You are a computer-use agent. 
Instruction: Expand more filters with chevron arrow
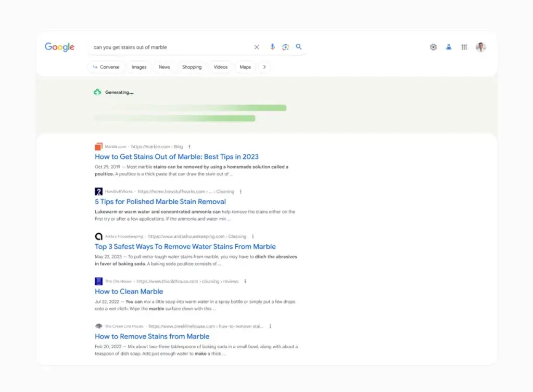coord(264,67)
